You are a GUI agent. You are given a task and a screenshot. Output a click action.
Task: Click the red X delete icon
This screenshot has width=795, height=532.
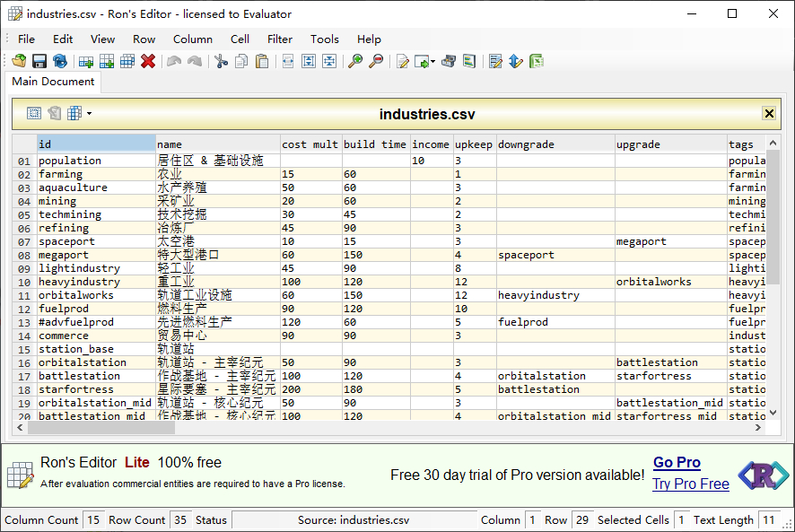coord(148,61)
